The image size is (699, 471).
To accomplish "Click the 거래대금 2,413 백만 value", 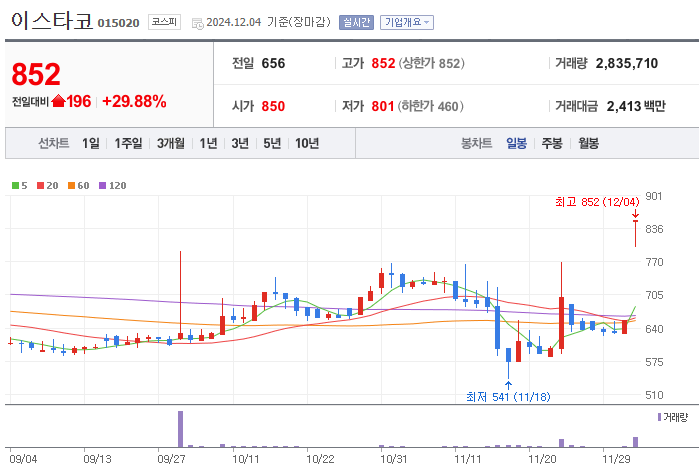I will coord(636,106).
